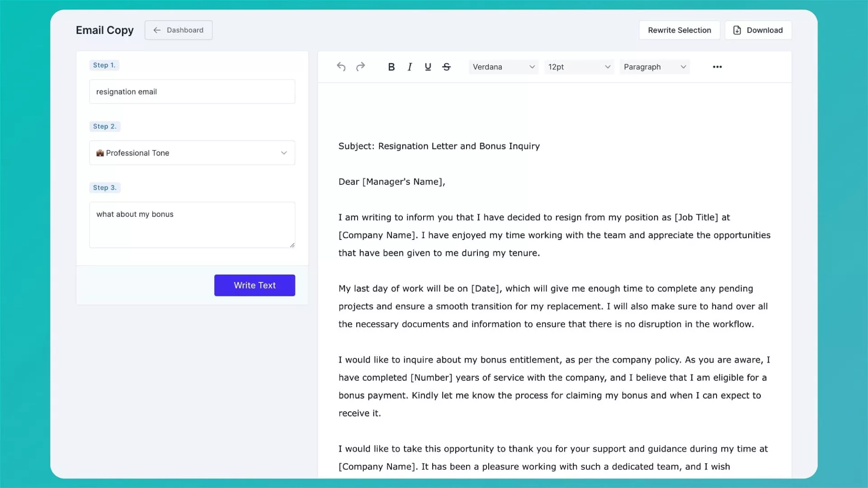Image resolution: width=868 pixels, height=488 pixels.
Task: Go back to the Dashboard
Action: click(x=179, y=30)
